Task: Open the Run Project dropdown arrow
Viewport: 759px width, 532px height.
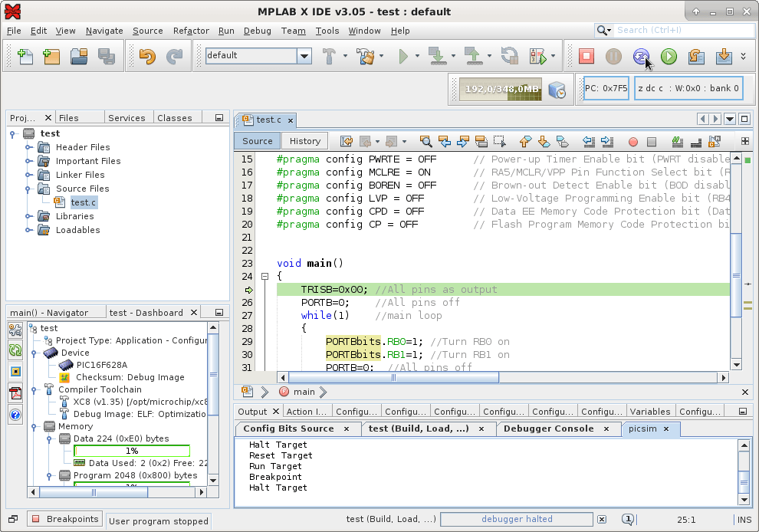Action: pos(417,56)
